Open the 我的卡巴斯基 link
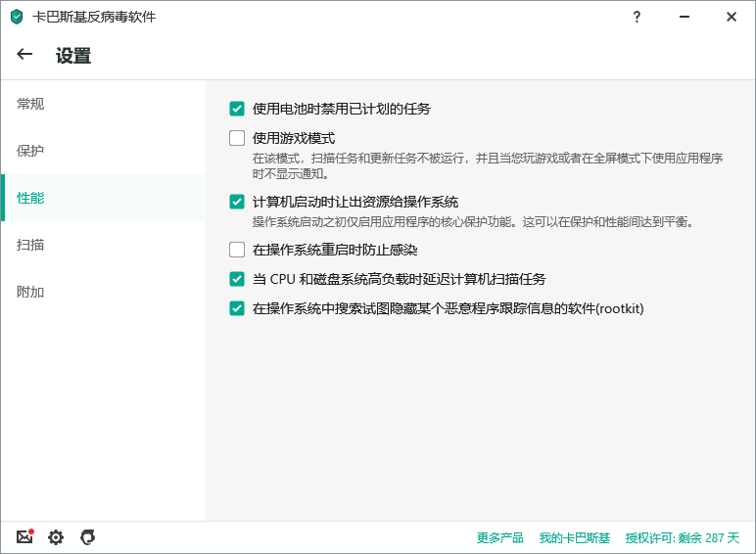The image size is (756, 554). pyautogui.click(x=575, y=537)
